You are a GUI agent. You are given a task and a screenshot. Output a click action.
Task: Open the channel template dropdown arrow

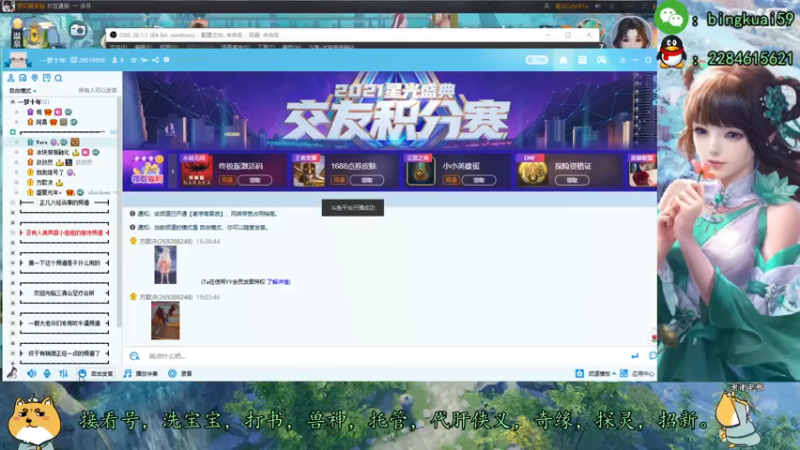click(x=614, y=374)
